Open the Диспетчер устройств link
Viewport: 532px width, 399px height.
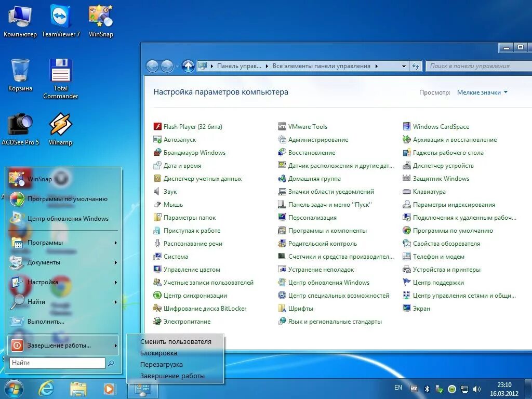(443, 166)
